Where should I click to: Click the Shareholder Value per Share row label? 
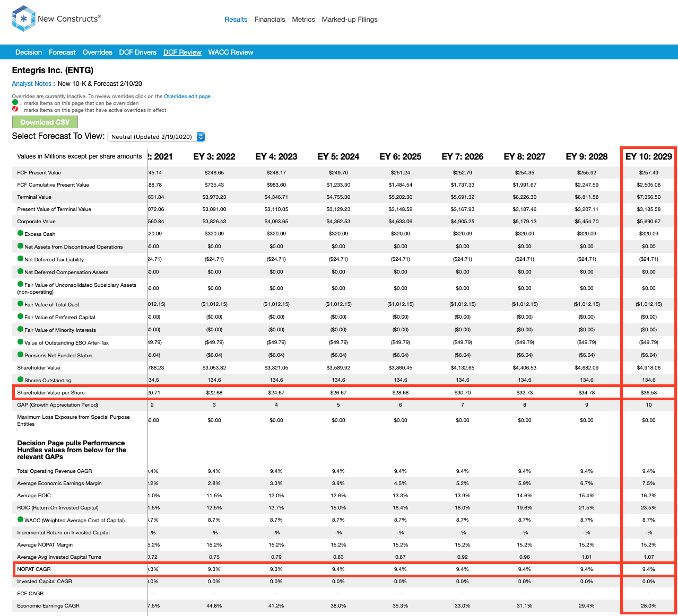tap(51, 393)
